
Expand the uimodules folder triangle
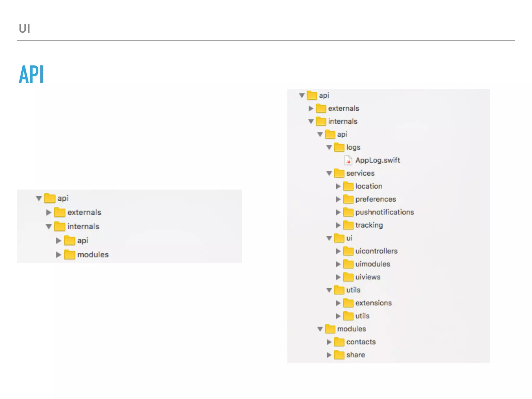tap(338, 264)
